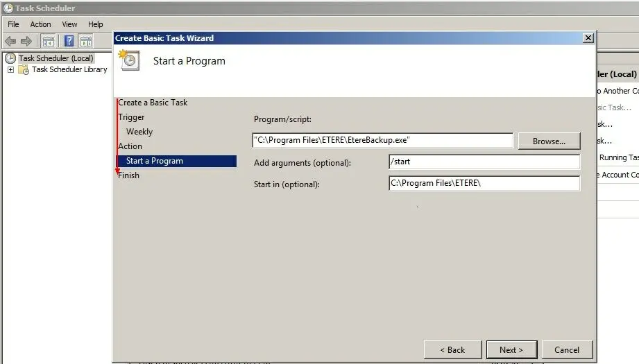Click the Task Scheduler Library folder icon
The height and width of the screenshot is (364, 639).
(x=24, y=70)
